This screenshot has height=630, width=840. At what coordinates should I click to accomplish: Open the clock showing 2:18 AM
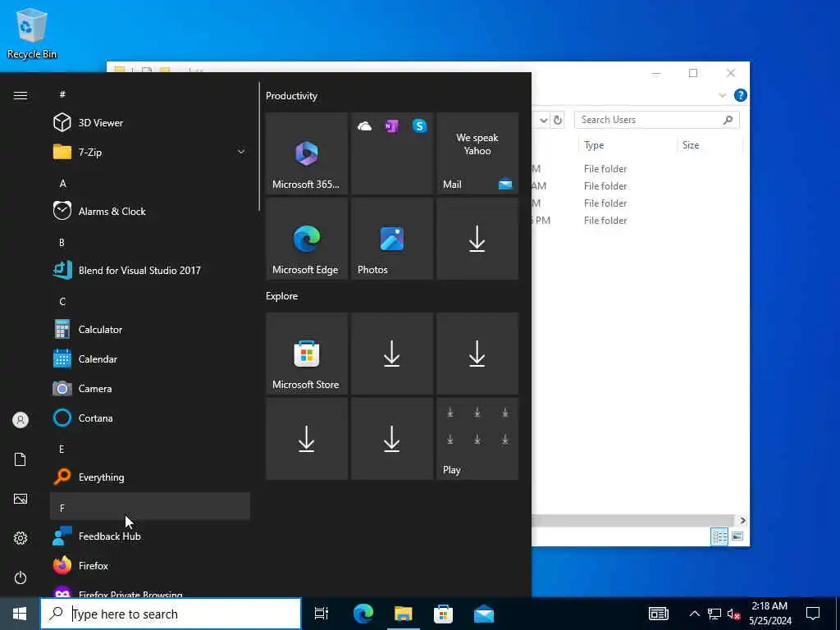[769, 614]
